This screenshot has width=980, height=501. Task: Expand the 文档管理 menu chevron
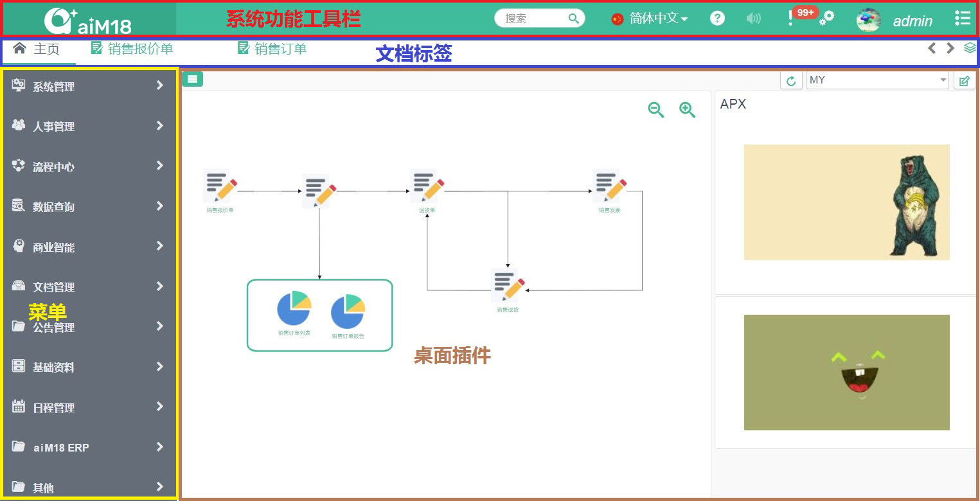160,286
